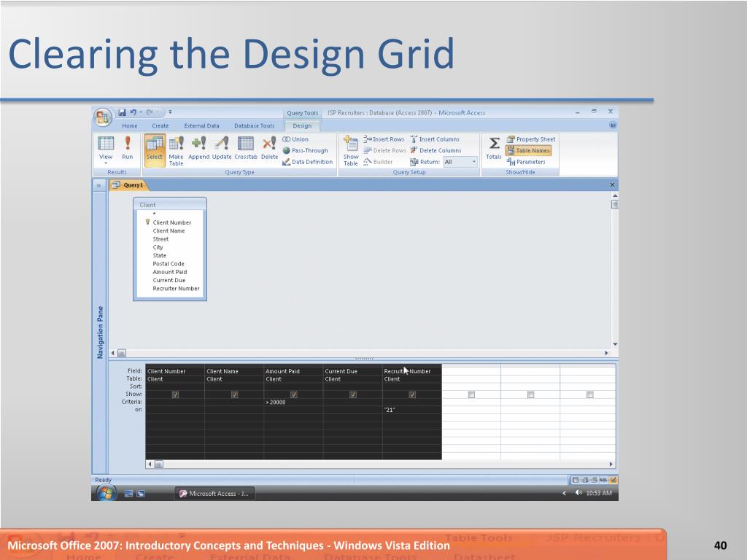Choose Crosstab query type
The image size is (747, 560).
click(x=246, y=148)
